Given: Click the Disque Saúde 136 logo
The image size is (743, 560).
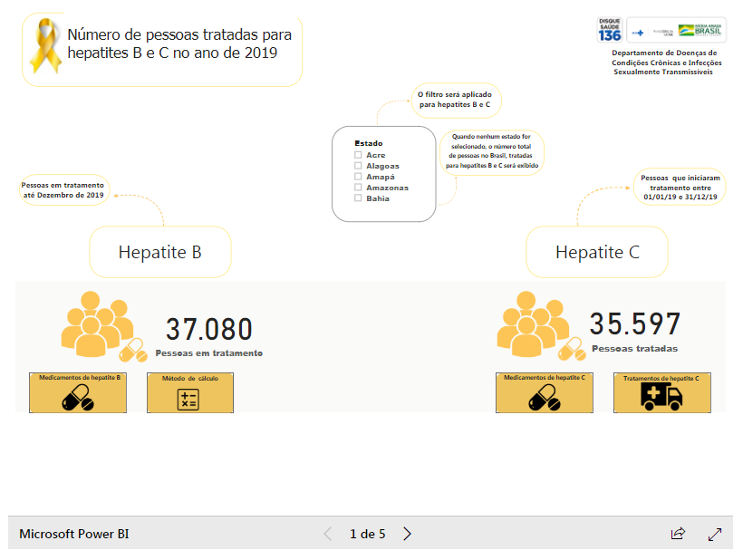Looking at the screenshot, I should 608,29.
